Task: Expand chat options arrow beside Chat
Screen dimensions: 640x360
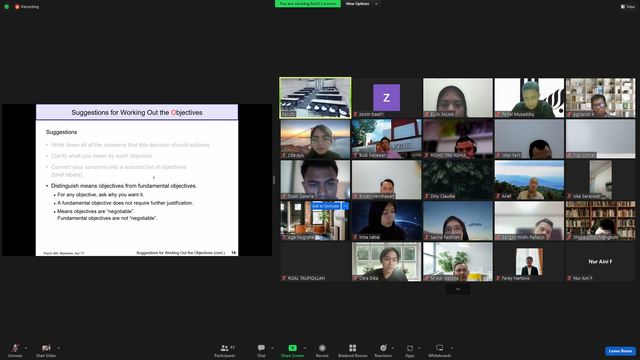Action: pos(272,348)
